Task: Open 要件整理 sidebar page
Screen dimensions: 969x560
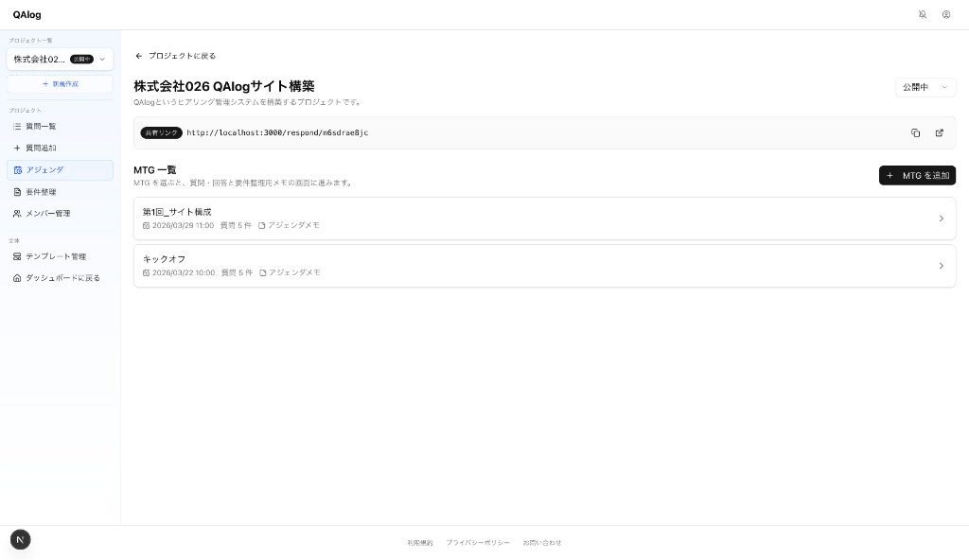Action: tap(40, 192)
